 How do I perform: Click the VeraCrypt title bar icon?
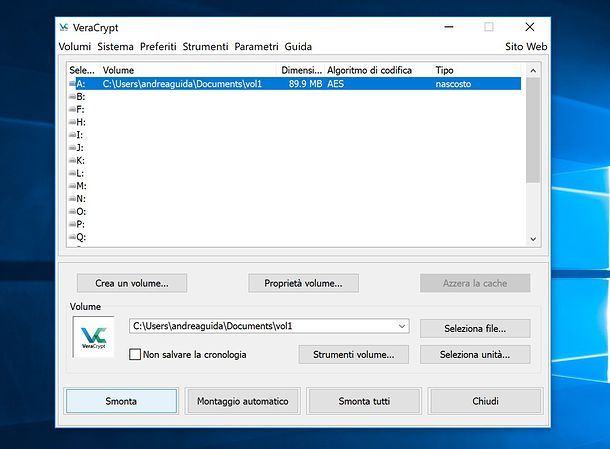[64, 27]
